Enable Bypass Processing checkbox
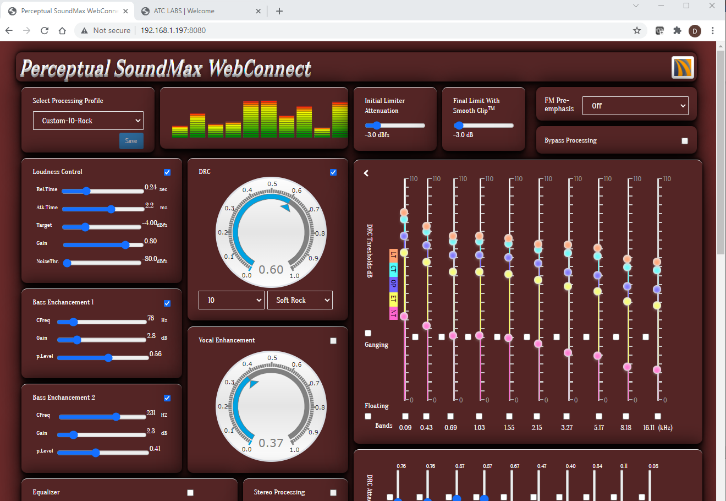Screen dimensions: 726x501 (x=685, y=141)
